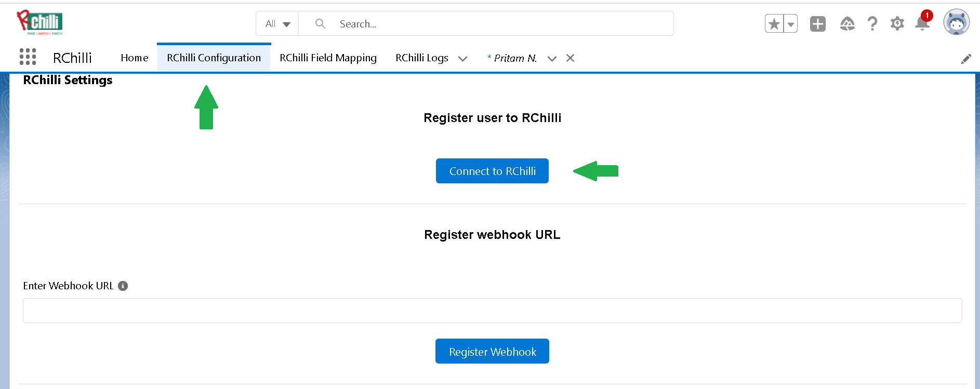The width and height of the screenshot is (980, 389).
Task: Click the RChilli Settings heading
Action: (x=68, y=80)
